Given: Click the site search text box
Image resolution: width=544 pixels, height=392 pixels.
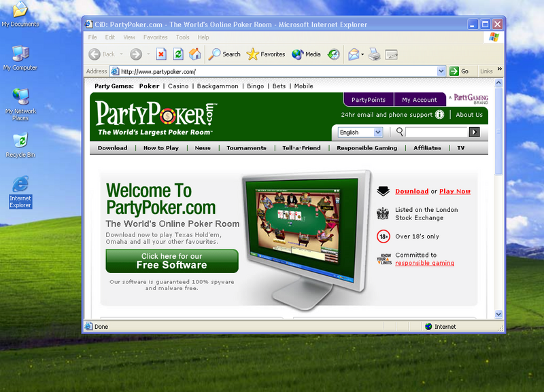Looking at the screenshot, I should pos(437,132).
